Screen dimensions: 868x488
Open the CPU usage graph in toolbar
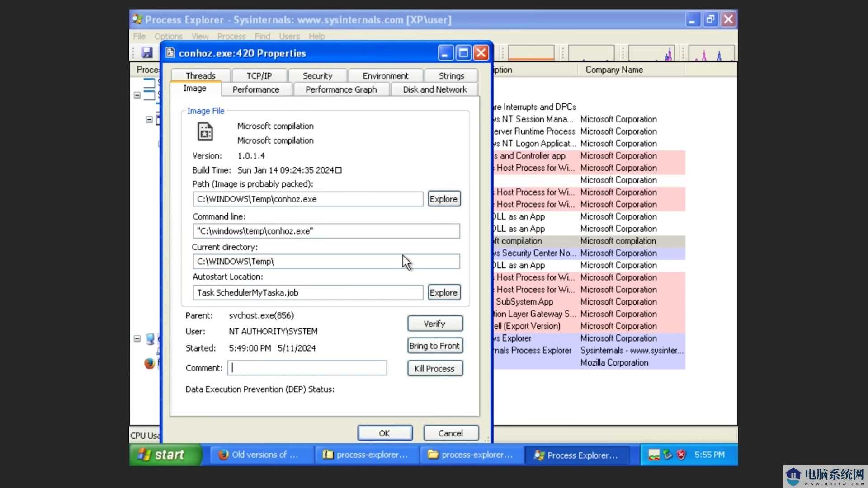tap(531, 53)
